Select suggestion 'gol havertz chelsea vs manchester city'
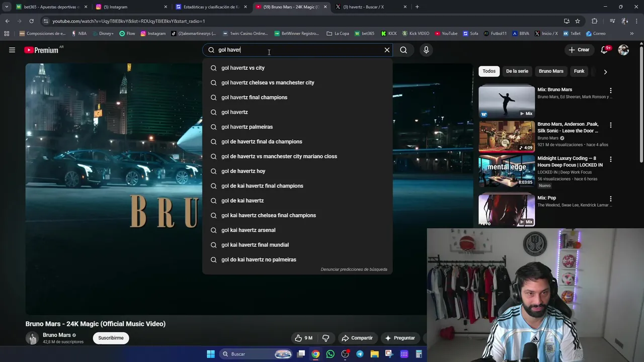644x362 pixels. 297,82
